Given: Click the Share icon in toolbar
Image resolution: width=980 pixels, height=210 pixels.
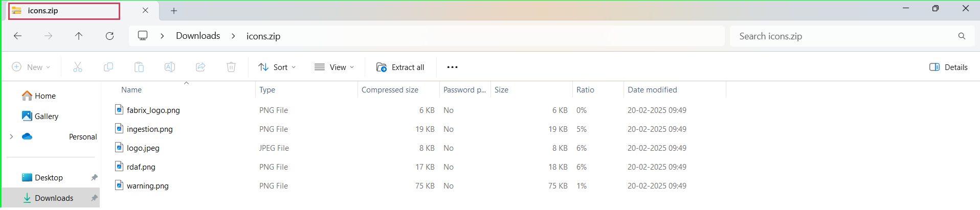Looking at the screenshot, I should tap(201, 67).
